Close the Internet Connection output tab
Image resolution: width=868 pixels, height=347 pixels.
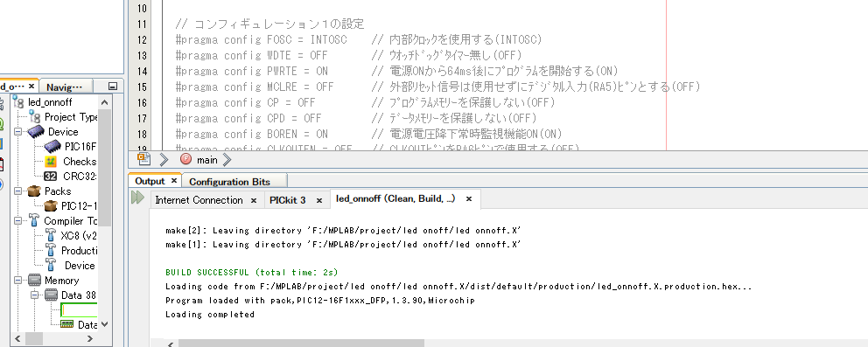[x=254, y=200]
